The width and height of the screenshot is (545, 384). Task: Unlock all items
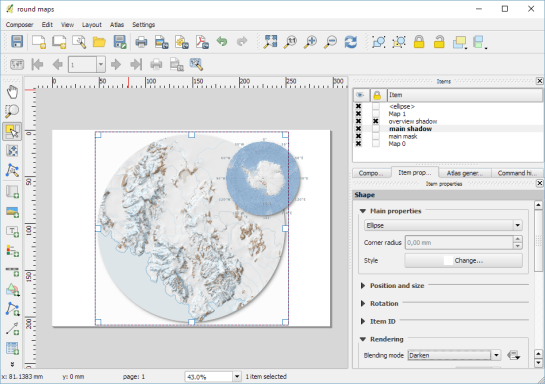(x=439, y=42)
